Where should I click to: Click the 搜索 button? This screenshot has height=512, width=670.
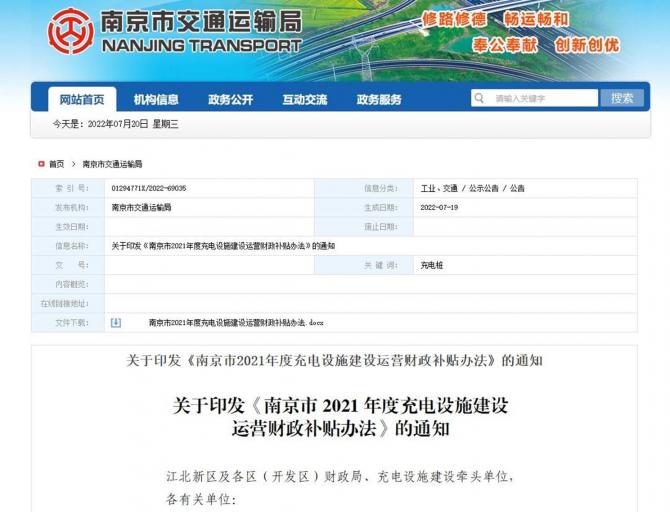[622, 98]
